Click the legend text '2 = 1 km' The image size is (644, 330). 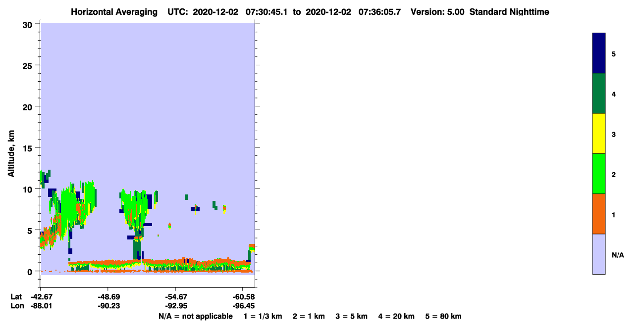point(309,316)
